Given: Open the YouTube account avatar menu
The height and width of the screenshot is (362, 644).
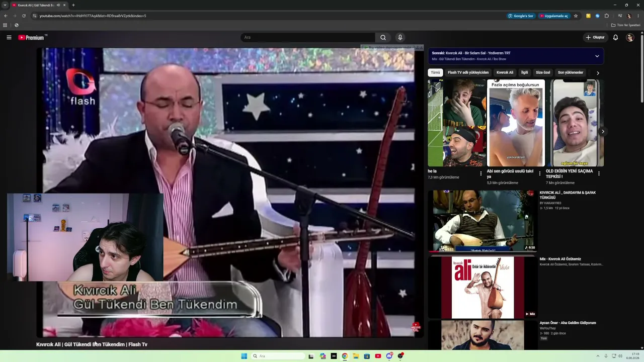Looking at the screenshot, I should point(630,37).
